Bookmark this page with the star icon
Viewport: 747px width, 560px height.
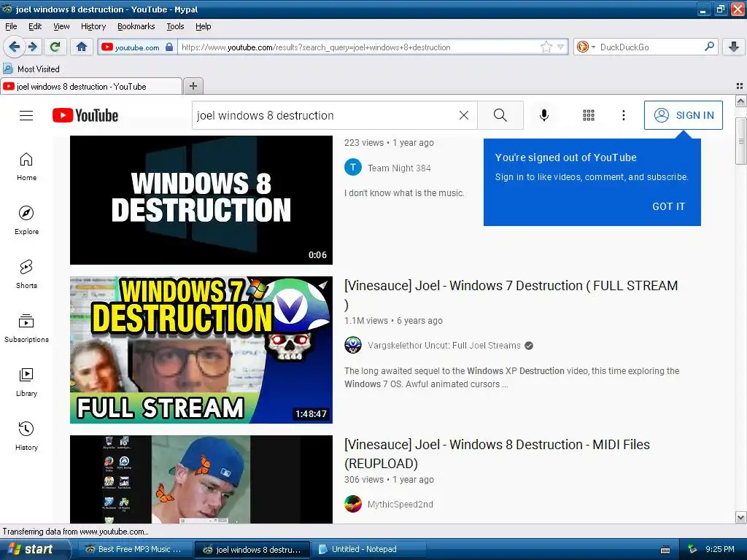(x=546, y=47)
